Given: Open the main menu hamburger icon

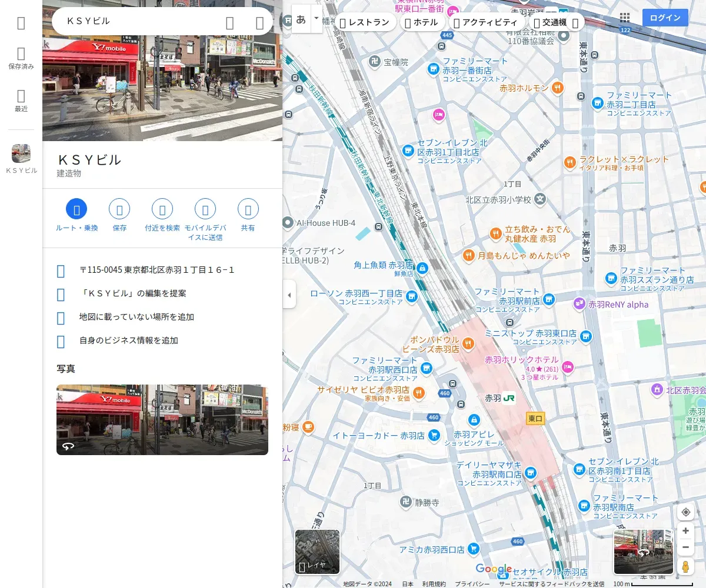Looking at the screenshot, I should [21, 23].
